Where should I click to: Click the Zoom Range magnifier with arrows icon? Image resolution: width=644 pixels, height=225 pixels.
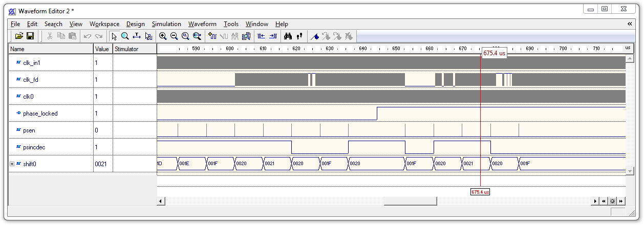197,36
